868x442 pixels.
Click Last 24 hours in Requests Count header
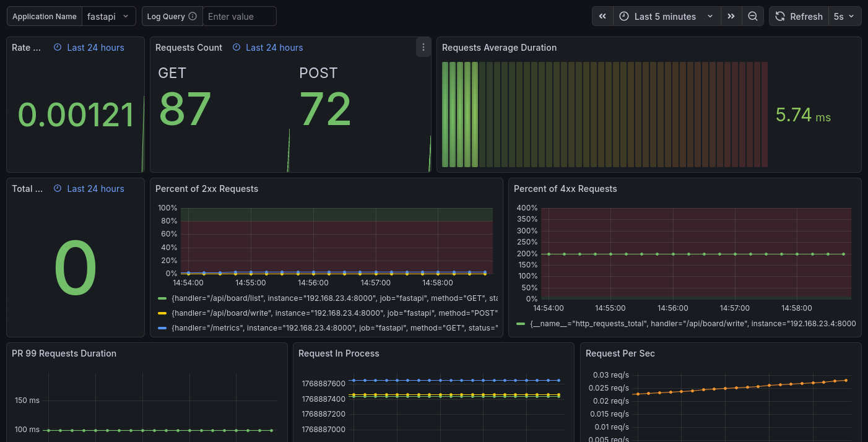[274, 48]
